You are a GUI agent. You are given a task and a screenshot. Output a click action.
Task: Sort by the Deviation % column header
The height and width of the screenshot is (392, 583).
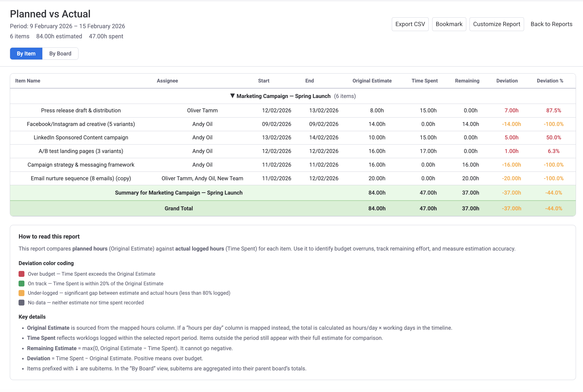click(x=550, y=81)
